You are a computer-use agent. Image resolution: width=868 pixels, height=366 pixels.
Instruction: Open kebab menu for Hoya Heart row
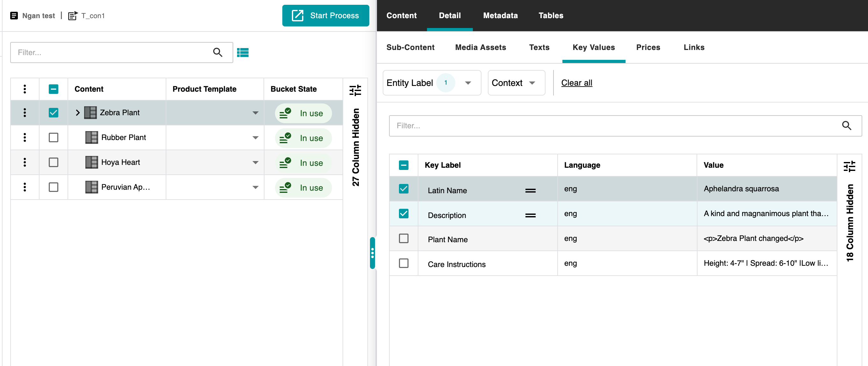[25, 162]
